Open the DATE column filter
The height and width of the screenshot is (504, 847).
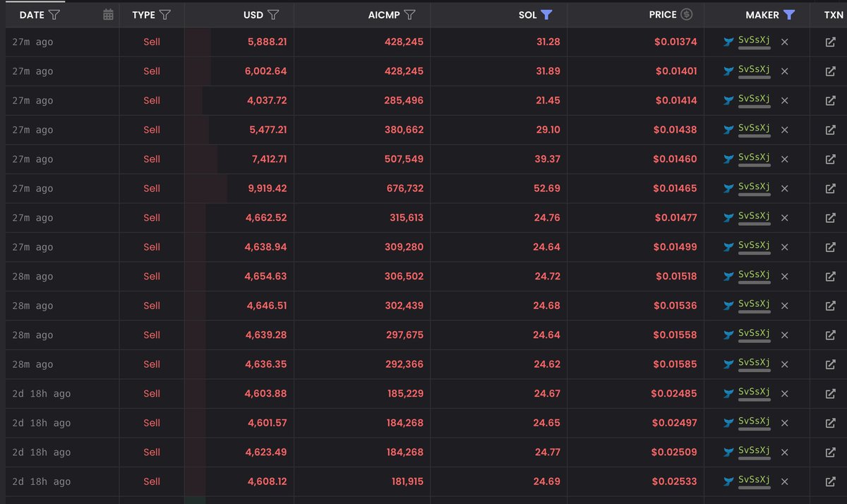[x=54, y=15]
